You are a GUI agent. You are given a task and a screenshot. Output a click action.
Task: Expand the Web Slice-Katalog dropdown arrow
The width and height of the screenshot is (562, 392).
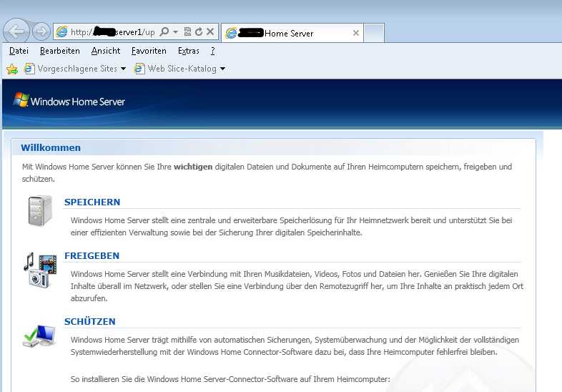(x=222, y=69)
